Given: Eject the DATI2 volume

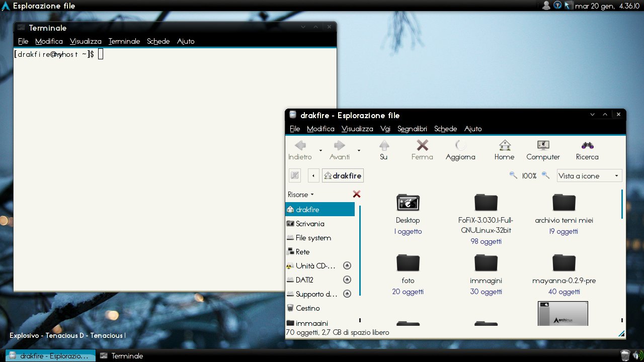Looking at the screenshot, I should click(347, 280).
